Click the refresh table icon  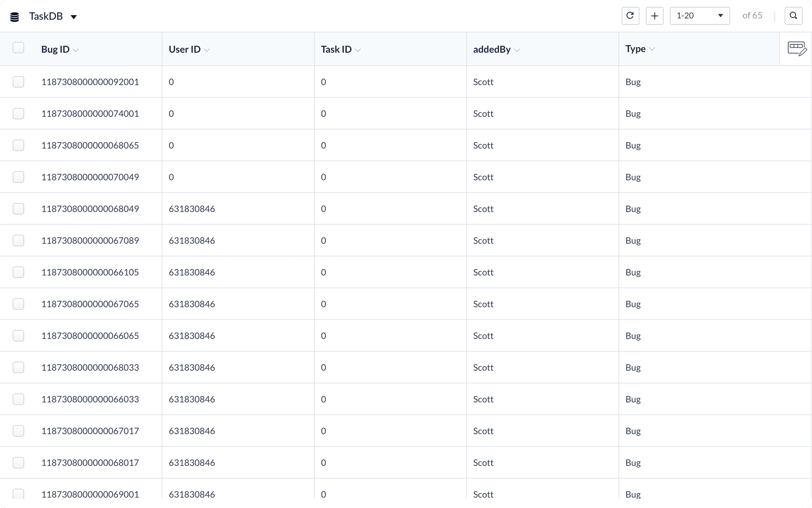(630, 16)
